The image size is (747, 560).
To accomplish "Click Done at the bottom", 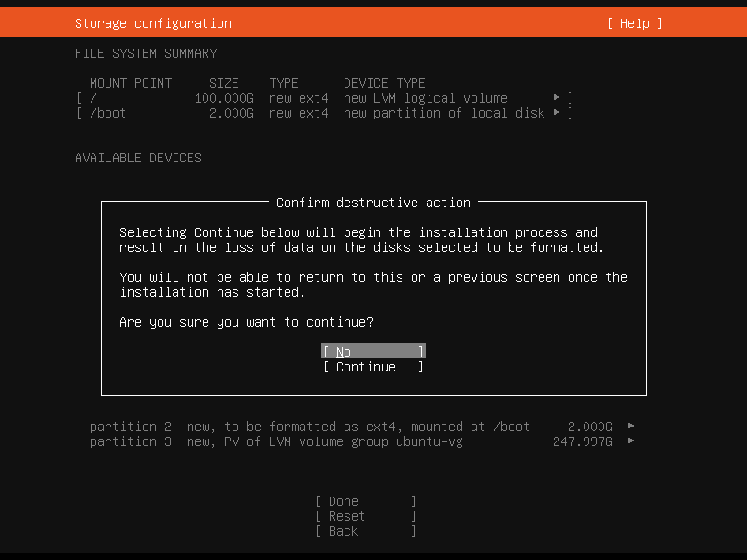I will (365, 501).
